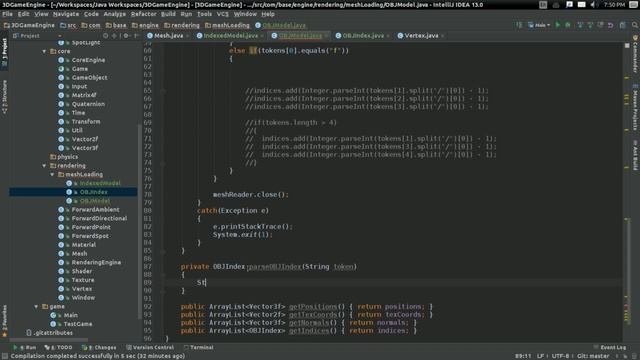Viewport: 640px width, 360px height.
Task: Switch to the Mesh.java tab
Action: (168, 36)
